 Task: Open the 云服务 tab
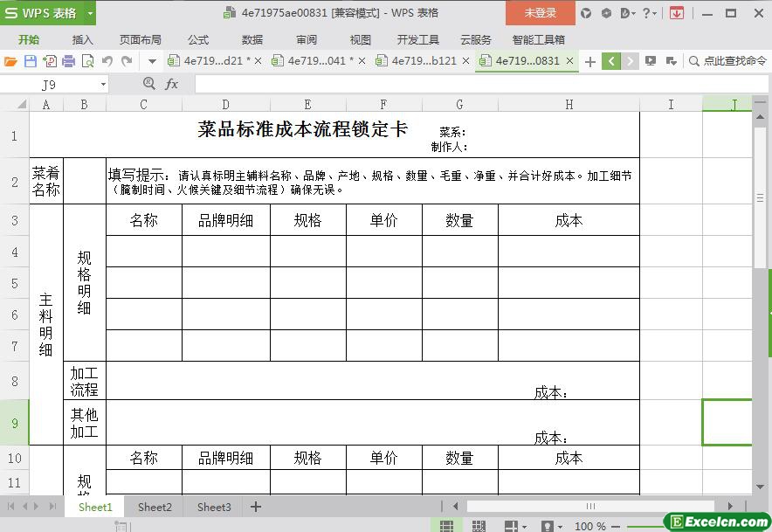476,40
